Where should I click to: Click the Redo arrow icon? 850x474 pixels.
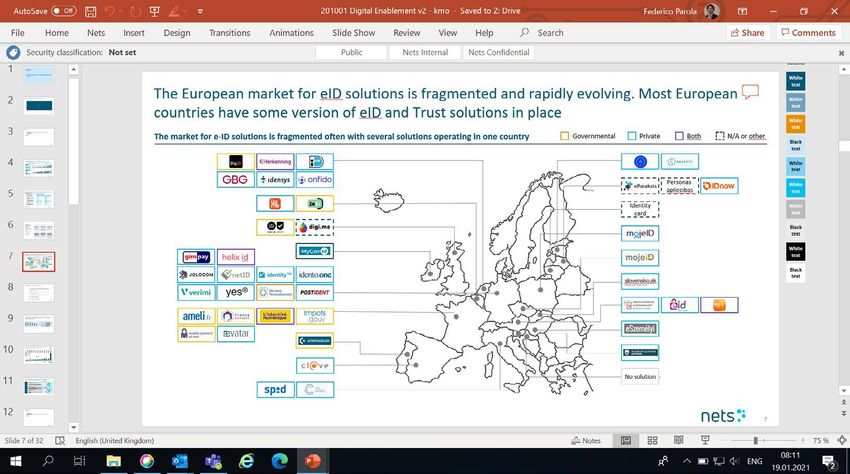(x=135, y=11)
